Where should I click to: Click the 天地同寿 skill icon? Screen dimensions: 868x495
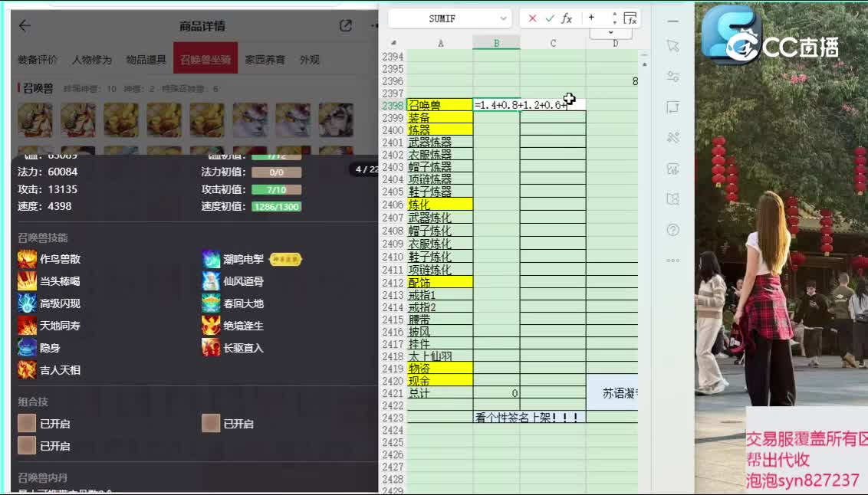[x=27, y=325]
